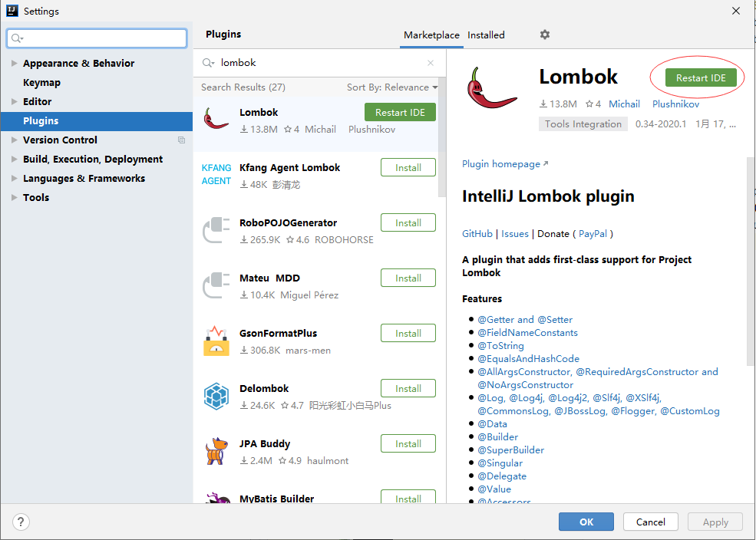
Task: Click the Cancel button
Action: click(650, 522)
